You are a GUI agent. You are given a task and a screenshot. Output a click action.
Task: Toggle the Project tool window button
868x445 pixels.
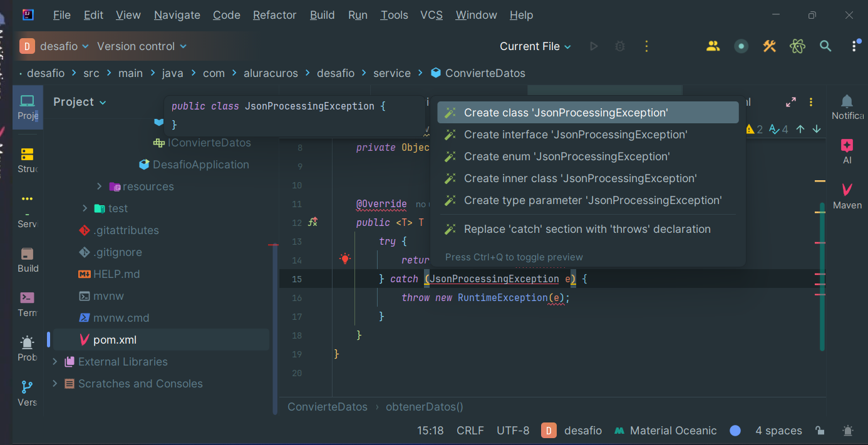[27, 106]
